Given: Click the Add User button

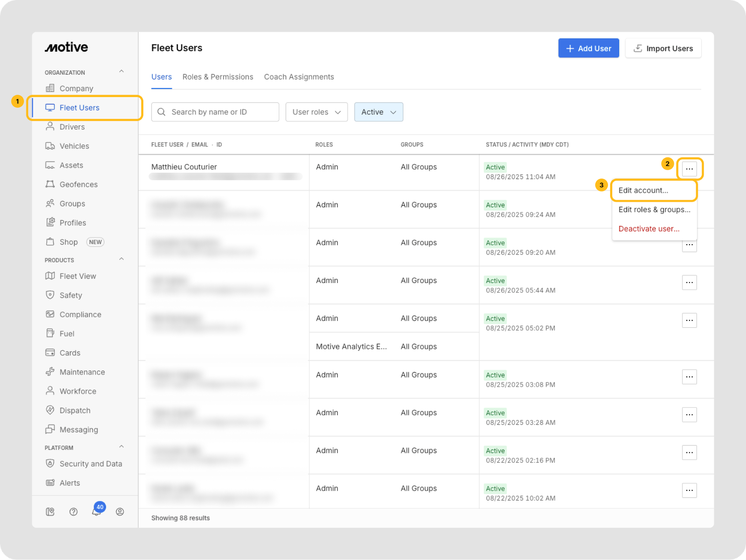Looking at the screenshot, I should (589, 49).
